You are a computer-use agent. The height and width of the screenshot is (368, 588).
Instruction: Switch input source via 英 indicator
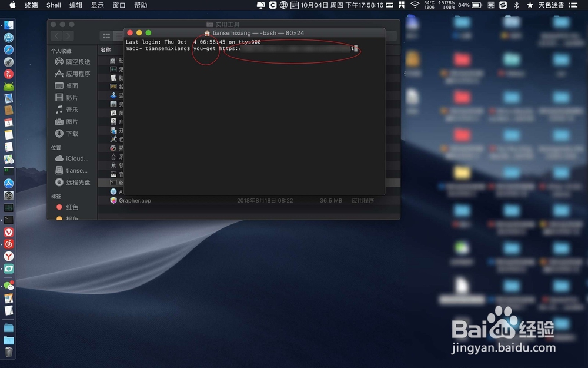[x=491, y=5]
